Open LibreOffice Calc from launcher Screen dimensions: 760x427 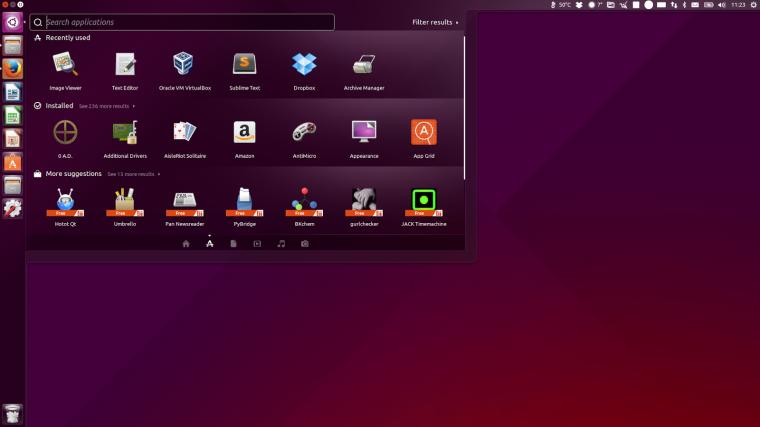point(12,115)
